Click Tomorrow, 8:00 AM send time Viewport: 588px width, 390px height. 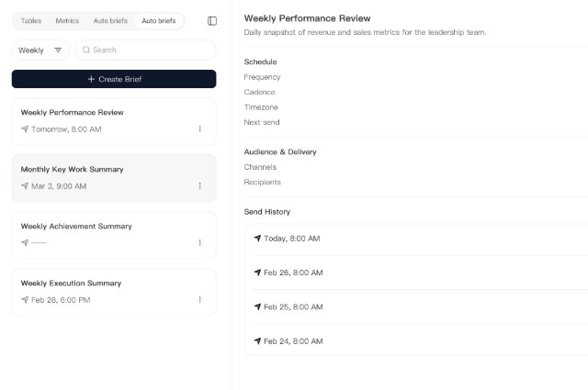[66, 129]
